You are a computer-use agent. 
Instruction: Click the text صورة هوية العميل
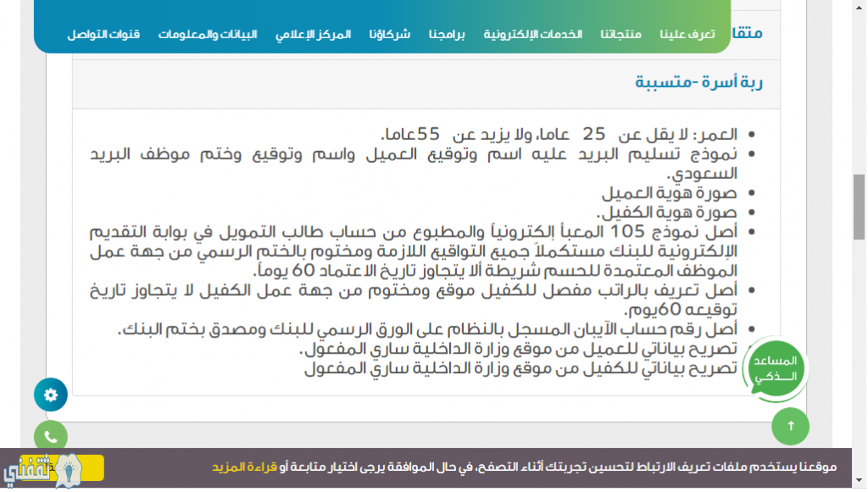[x=670, y=193]
